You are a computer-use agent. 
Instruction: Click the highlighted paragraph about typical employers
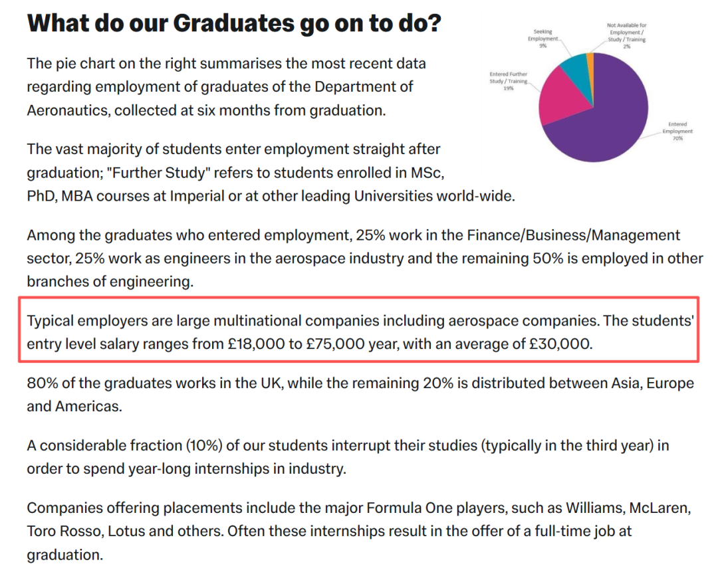click(x=360, y=332)
